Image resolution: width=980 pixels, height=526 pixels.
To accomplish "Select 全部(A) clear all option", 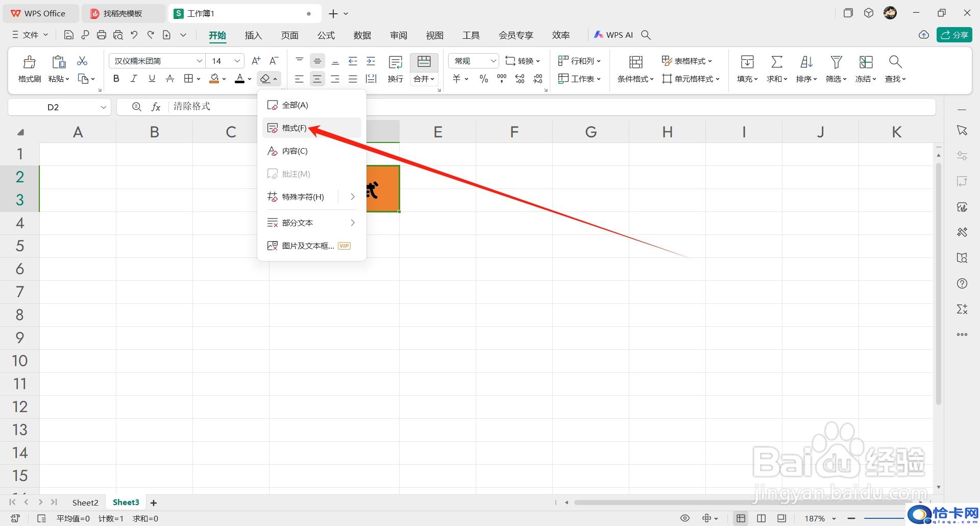I will [x=312, y=105].
